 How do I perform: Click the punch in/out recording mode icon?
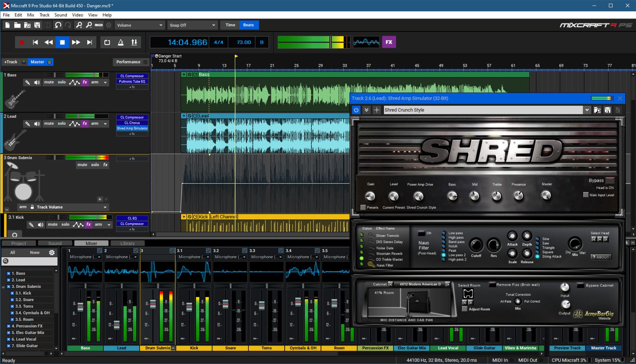click(134, 42)
